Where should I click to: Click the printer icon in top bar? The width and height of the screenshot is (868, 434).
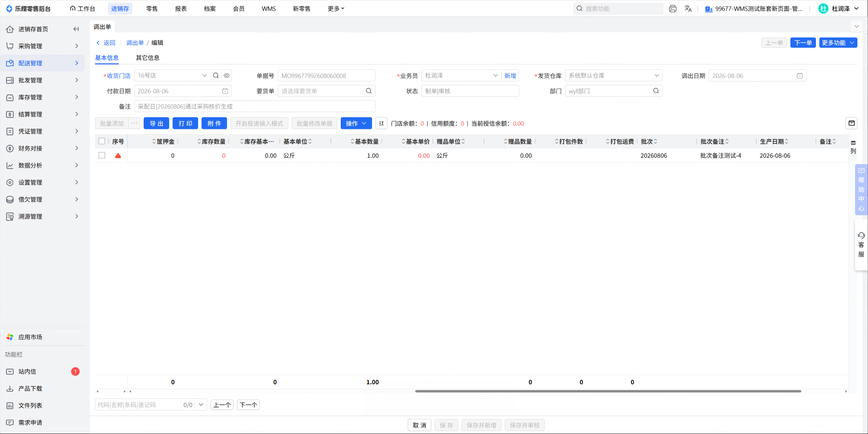point(673,9)
